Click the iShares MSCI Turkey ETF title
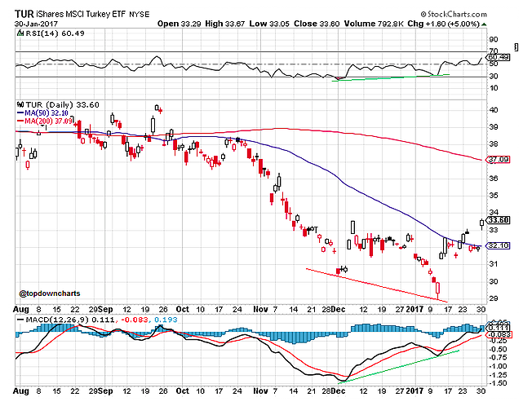 81,14
